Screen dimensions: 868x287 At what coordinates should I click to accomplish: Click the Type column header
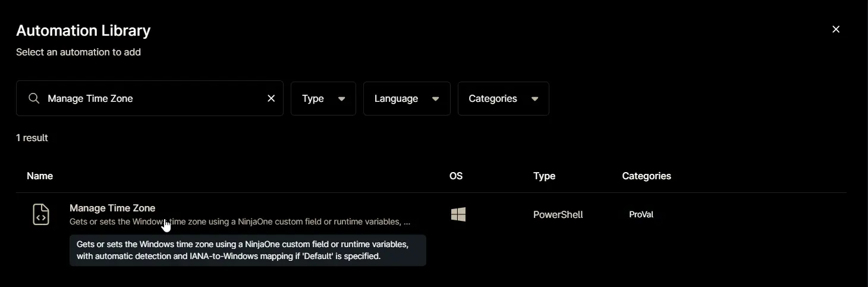545,176
